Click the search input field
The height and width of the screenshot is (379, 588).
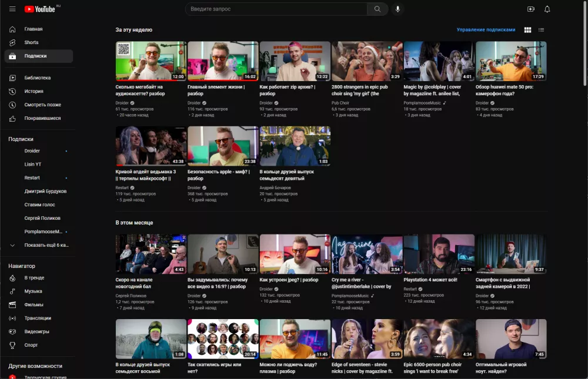click(276, 9)
